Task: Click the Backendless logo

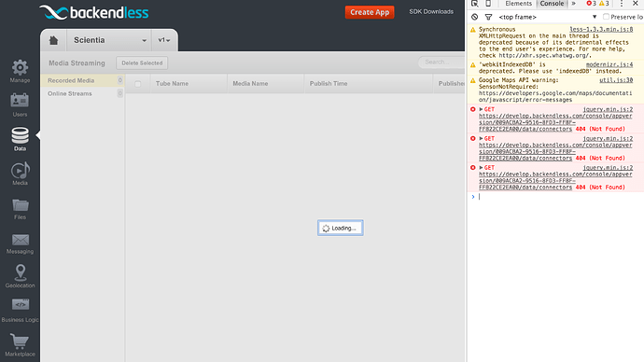Action: [x=94, y=12]
